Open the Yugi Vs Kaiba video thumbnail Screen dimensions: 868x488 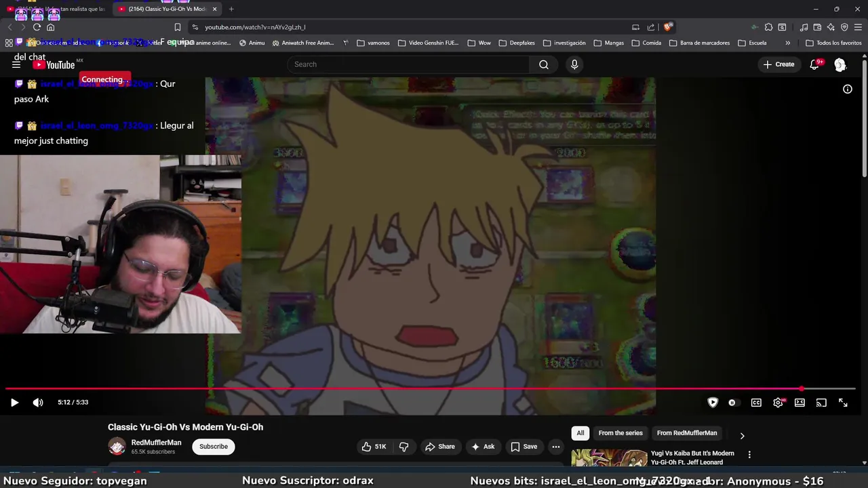pyautogui.click(x=608, y=458)
